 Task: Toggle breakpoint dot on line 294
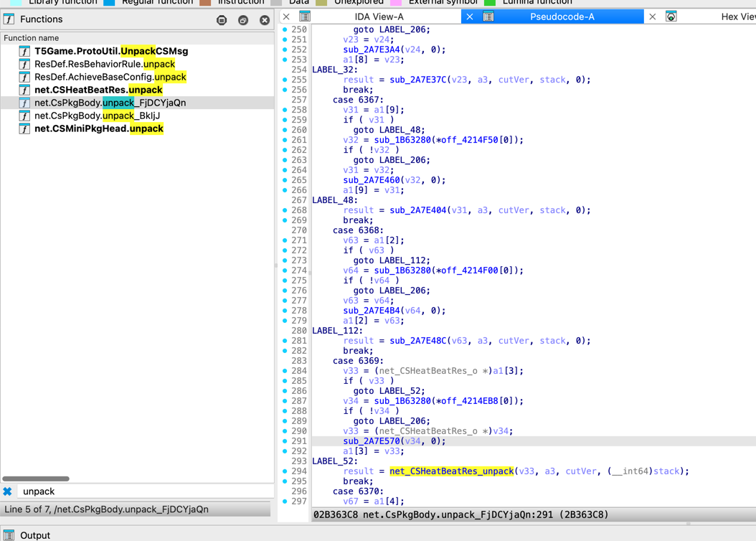coord(285,471)
